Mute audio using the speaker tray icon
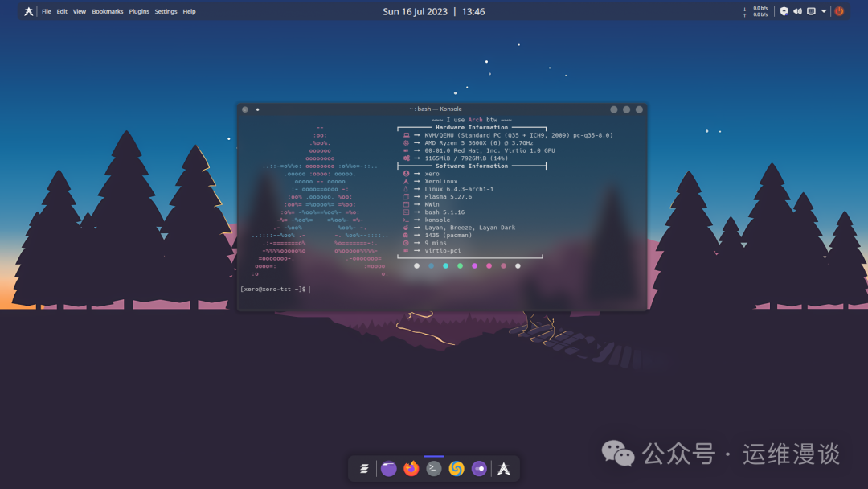Viewport: 868px width, 489px height. 797,10
